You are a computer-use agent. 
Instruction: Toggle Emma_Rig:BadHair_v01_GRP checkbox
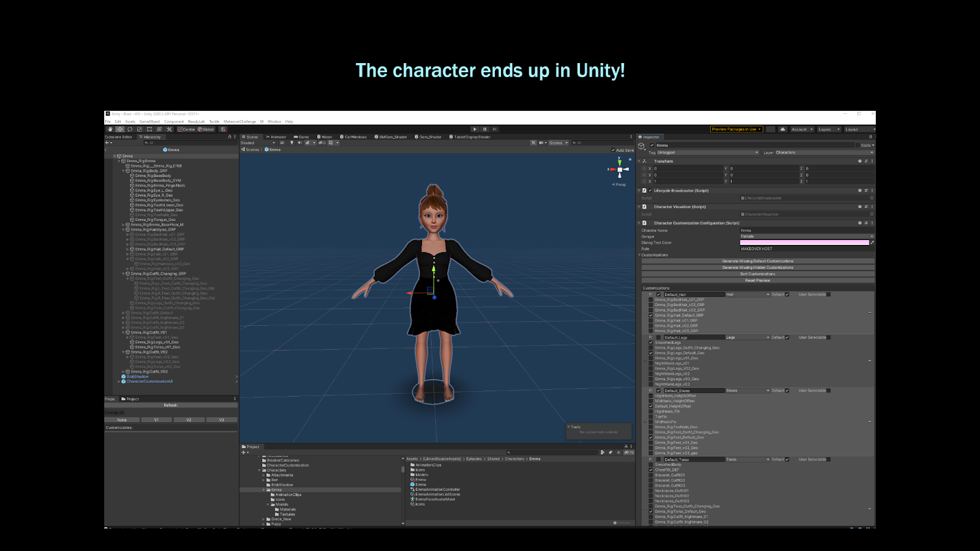coord(650,299)
